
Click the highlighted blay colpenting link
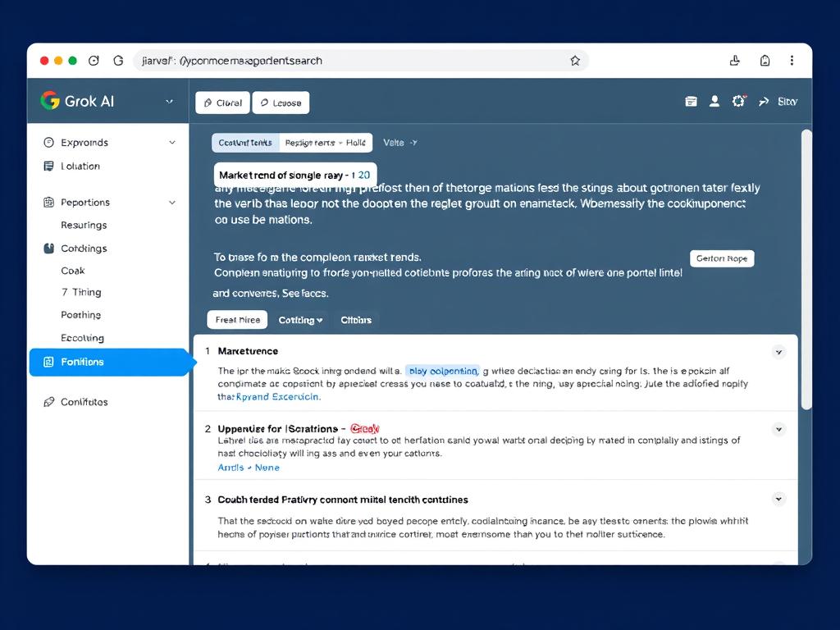(443, 371)
